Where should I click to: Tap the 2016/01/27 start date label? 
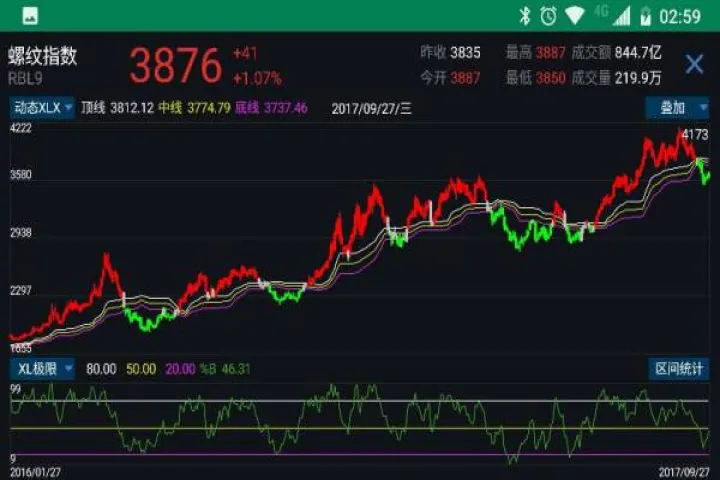click(x=35, y=472)
